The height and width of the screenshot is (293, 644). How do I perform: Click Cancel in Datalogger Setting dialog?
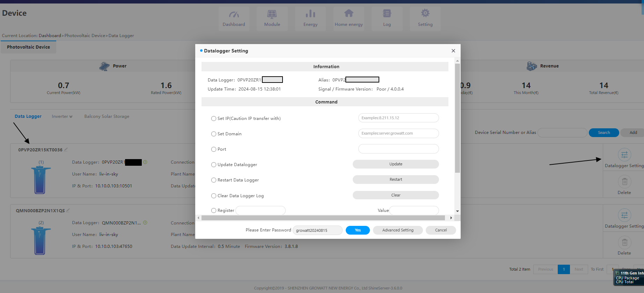[x=441, y=230]
